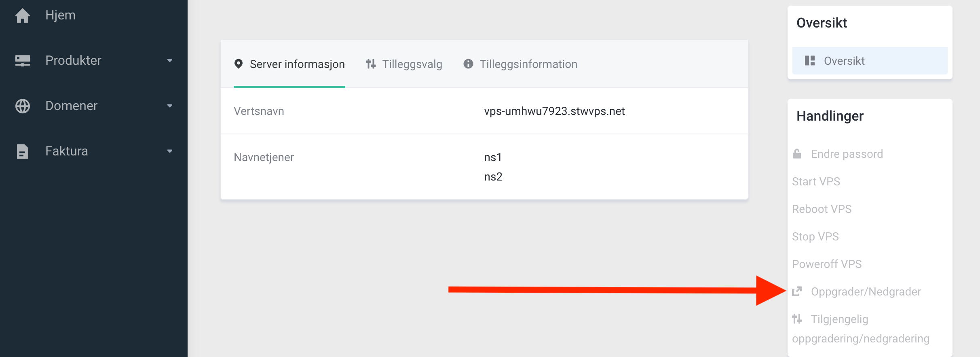980x357 pixels.
Task: Click the Reboot VPS action link
Action: point(822,209)
